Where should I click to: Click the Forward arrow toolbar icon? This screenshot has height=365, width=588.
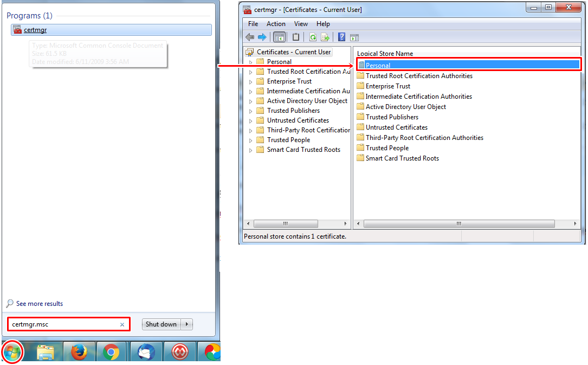(262, 37)
